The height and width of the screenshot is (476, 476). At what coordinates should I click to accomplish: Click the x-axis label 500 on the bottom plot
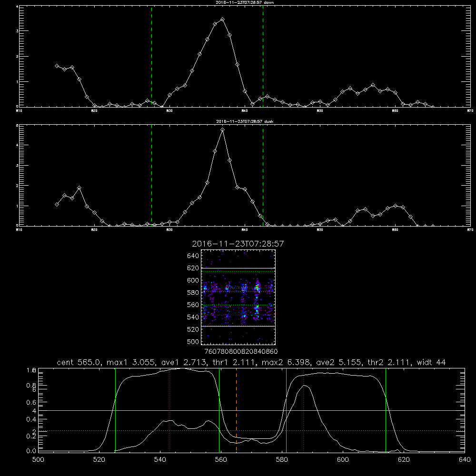pos(38,460)
